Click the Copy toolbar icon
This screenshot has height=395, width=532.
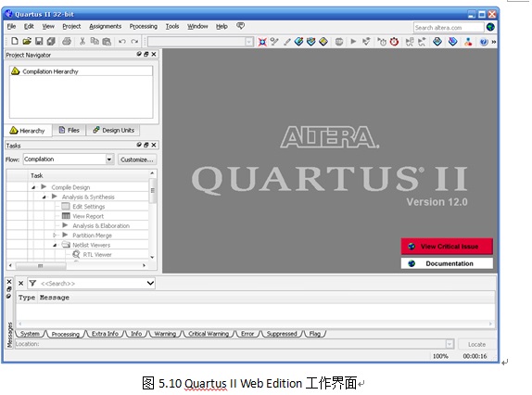[x=95, y=41]
